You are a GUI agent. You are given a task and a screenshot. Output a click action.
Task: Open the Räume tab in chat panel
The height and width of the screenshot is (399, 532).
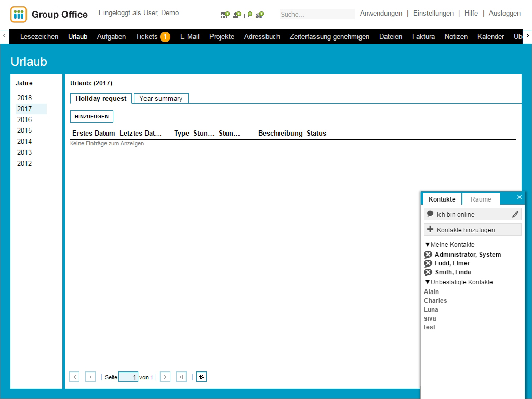[481, 199]
